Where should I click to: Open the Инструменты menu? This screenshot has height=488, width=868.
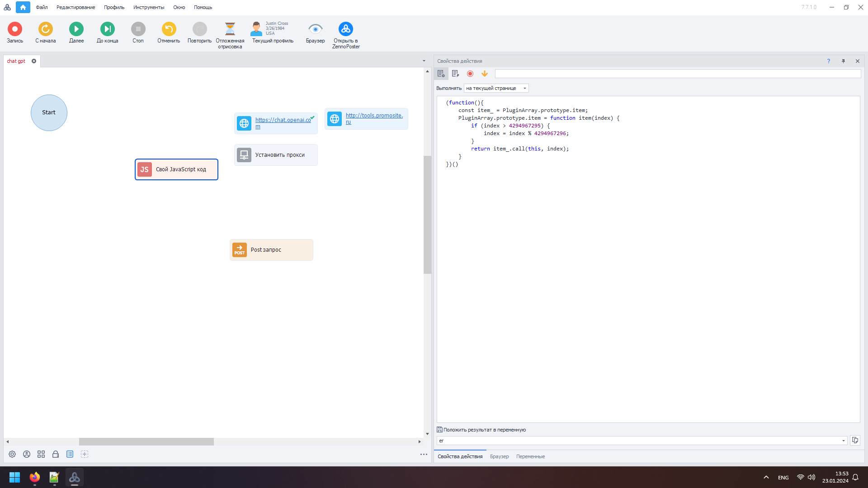tap(149, 7)
